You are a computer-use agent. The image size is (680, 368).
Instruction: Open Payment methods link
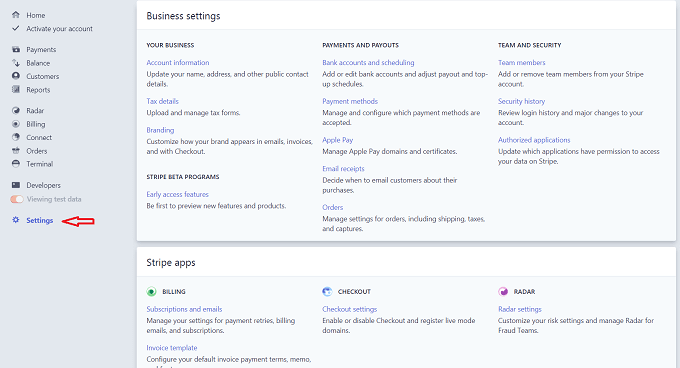click(350, 101)
